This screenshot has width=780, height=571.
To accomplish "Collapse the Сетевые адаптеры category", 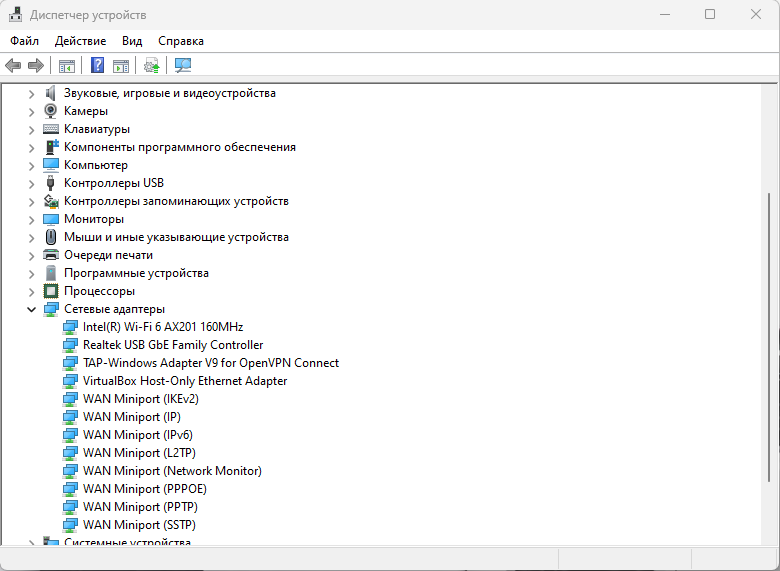I will [x=31, y=309].
